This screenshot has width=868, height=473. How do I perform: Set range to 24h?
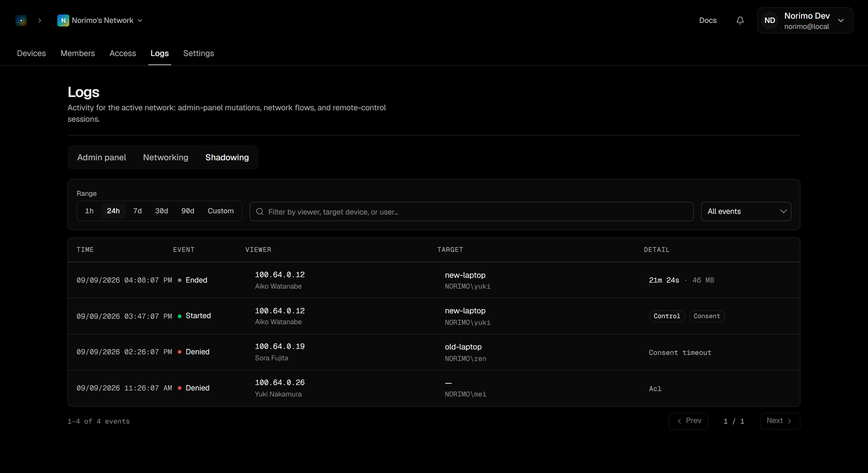click(x=113, y=211)
